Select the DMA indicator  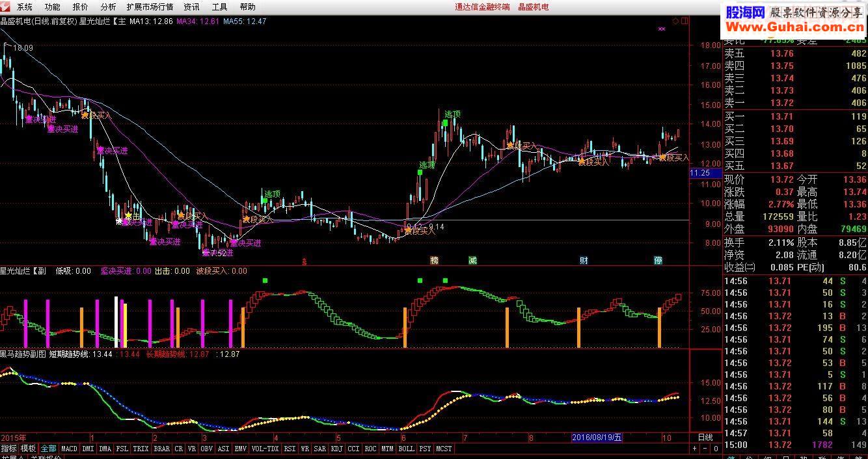[x=105, y=449]
